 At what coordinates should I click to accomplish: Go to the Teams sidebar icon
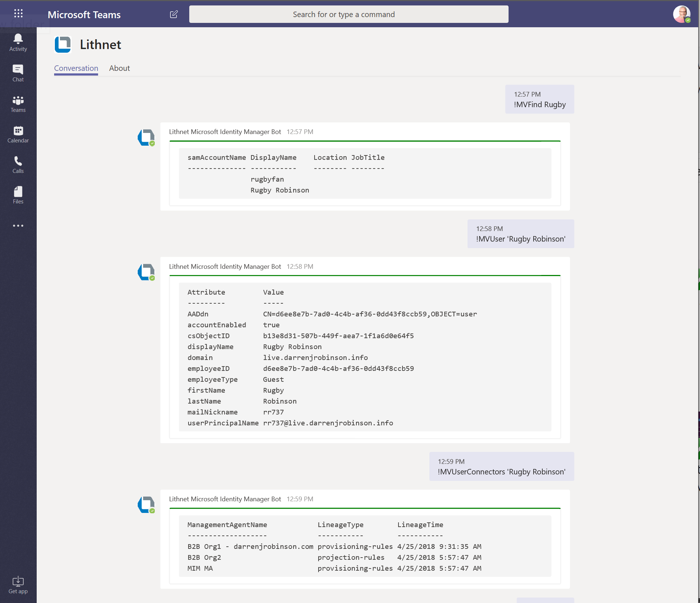(18, 104)
